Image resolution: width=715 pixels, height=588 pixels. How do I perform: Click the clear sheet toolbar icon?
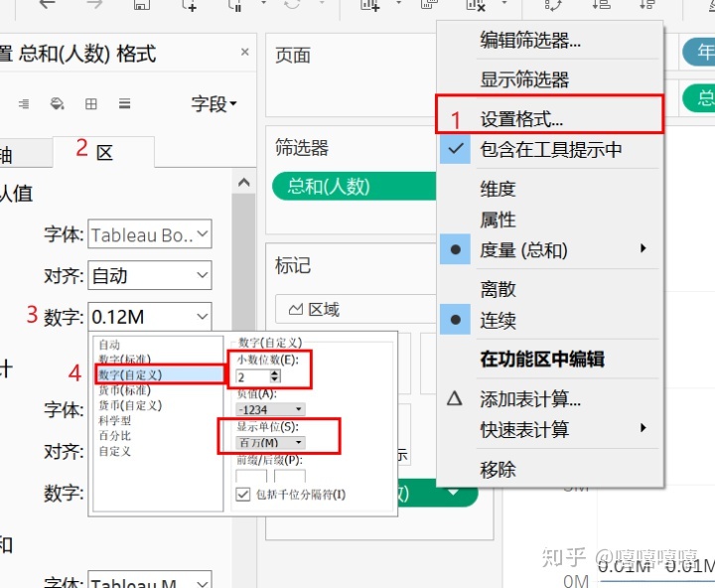coord(476,5)
